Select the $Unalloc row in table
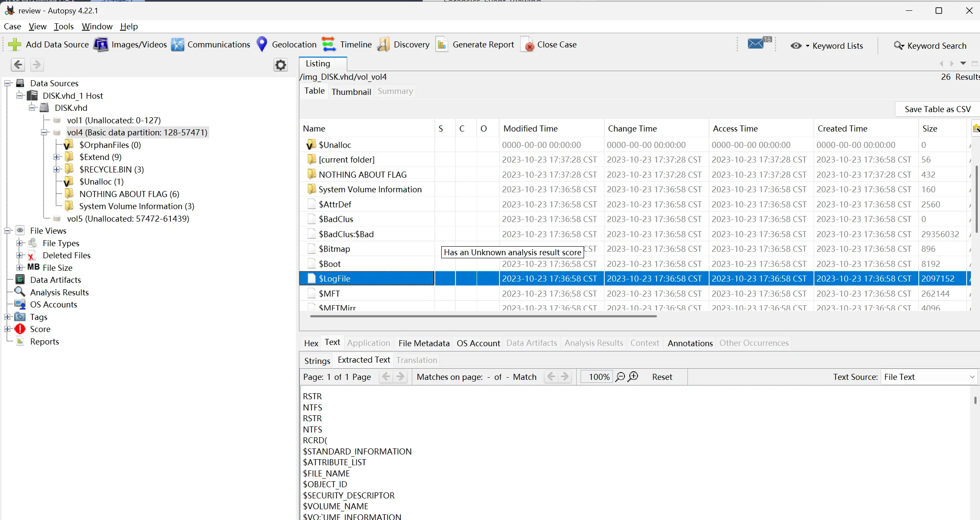This screenshot has height=520, width=980. tap(634, 145)
